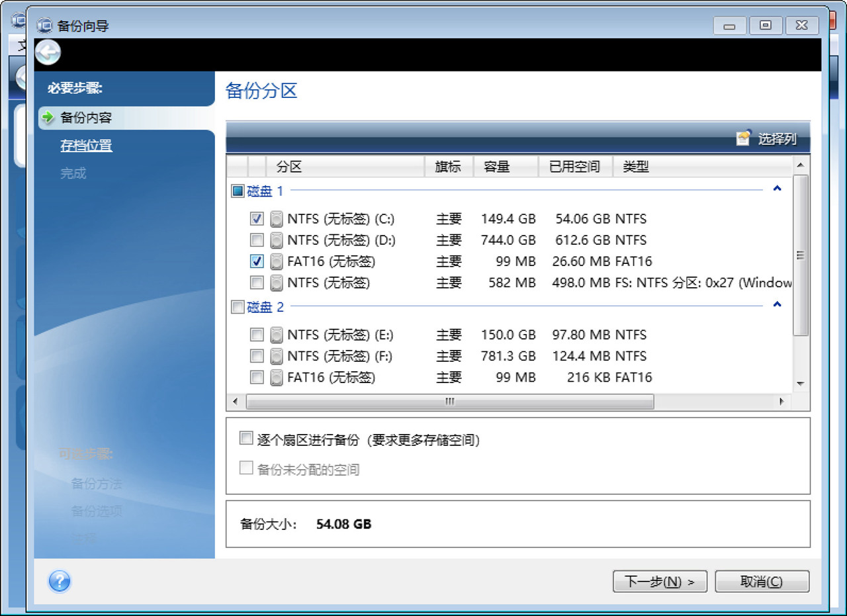Check the 磁盘 2 checkbox
847x616 pixels.
click(236, 306)
